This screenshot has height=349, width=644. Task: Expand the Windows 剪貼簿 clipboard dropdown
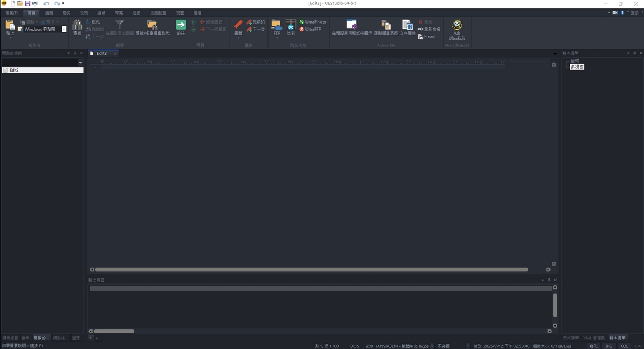coord(64,29)
